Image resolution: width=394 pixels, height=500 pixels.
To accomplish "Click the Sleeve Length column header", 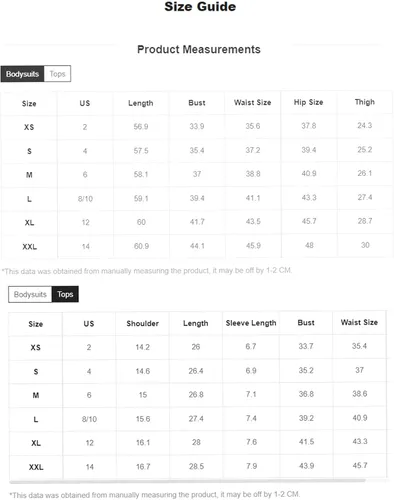I will [251, 323].
